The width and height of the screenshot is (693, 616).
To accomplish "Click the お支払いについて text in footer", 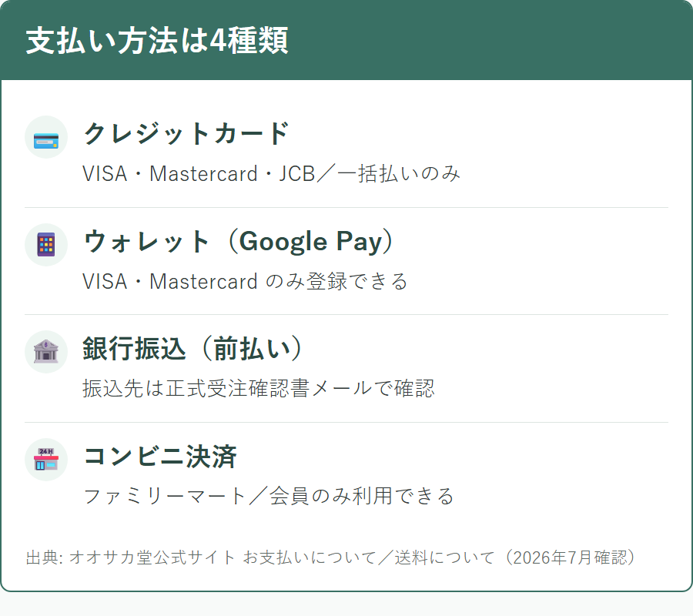I will tap(310, 557).
